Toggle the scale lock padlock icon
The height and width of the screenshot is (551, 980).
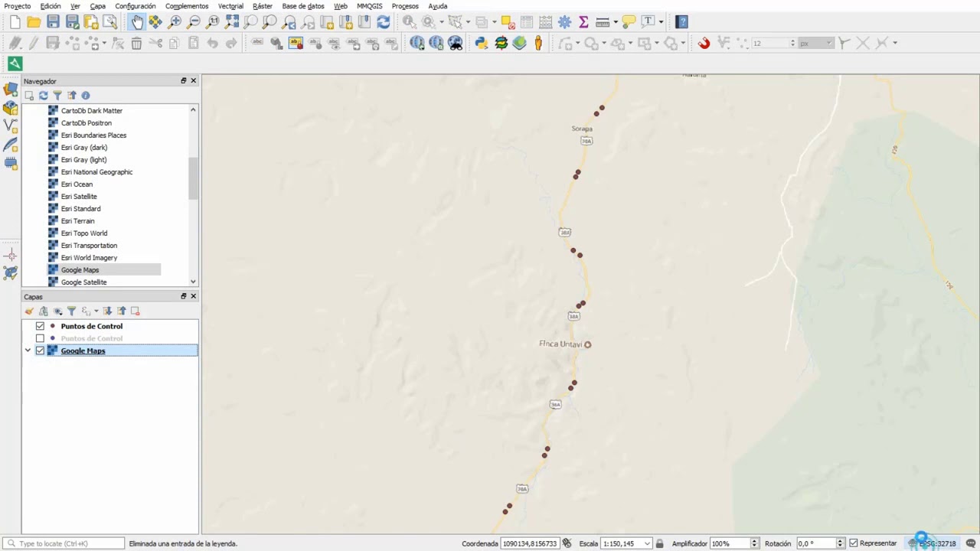(659, 543)
